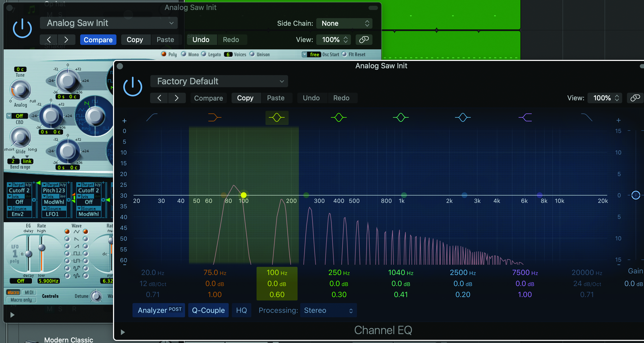644x343 pixels.
Task: Toggle the high shelf band icon
Action: [525, 117]
